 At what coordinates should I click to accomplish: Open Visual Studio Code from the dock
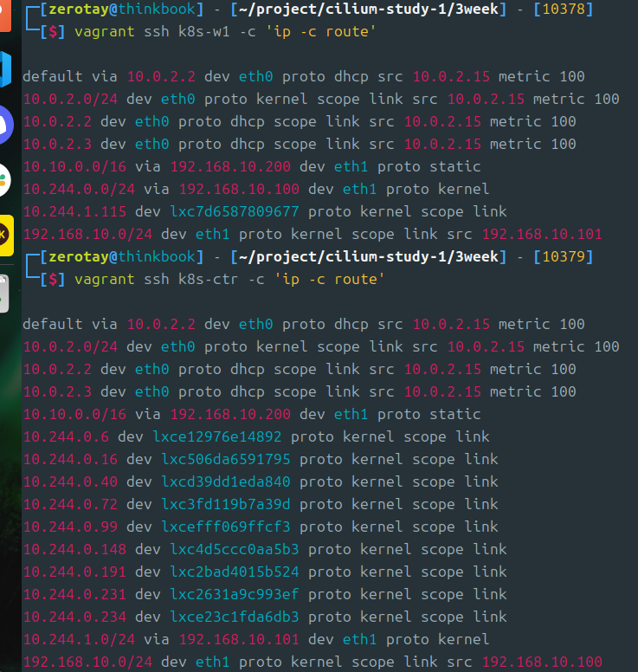pyautogui.click(x=5, y=69)
